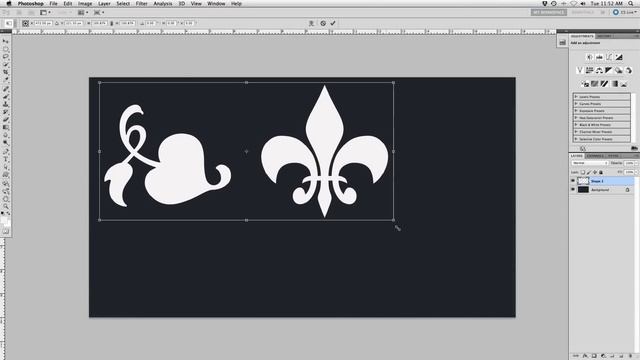The height and width of the screenshot is (360, 640).
Task: Hide the Background layer
Action: point(573,190)
